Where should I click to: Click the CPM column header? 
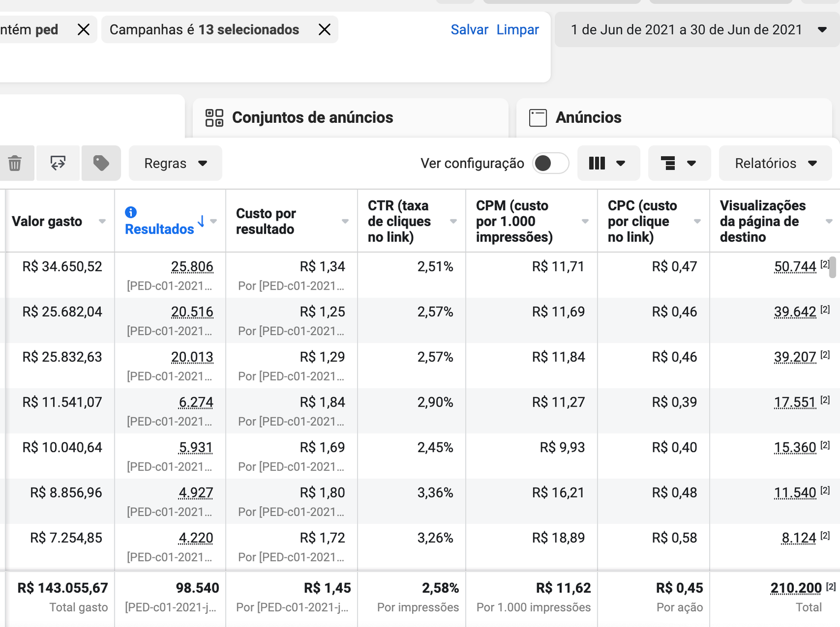[514, 221]
